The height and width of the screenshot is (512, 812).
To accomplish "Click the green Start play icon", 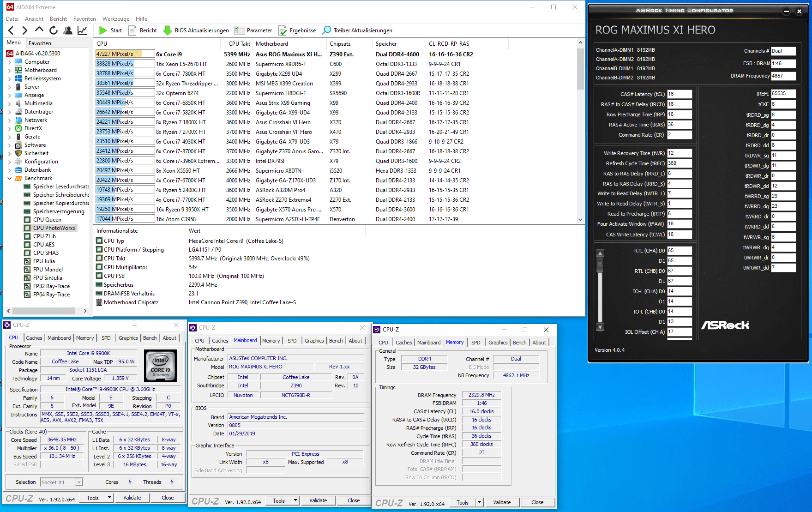I will pos(103,30).
